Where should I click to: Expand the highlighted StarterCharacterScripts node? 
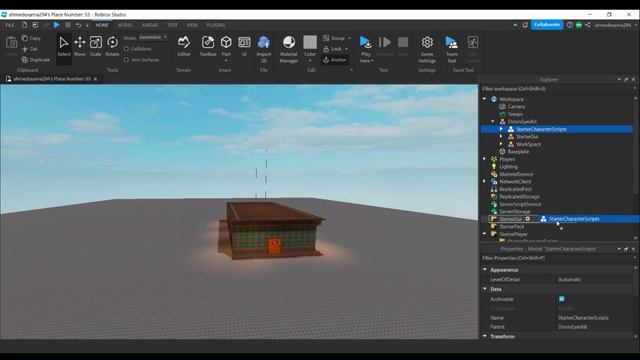click(501, 129)
